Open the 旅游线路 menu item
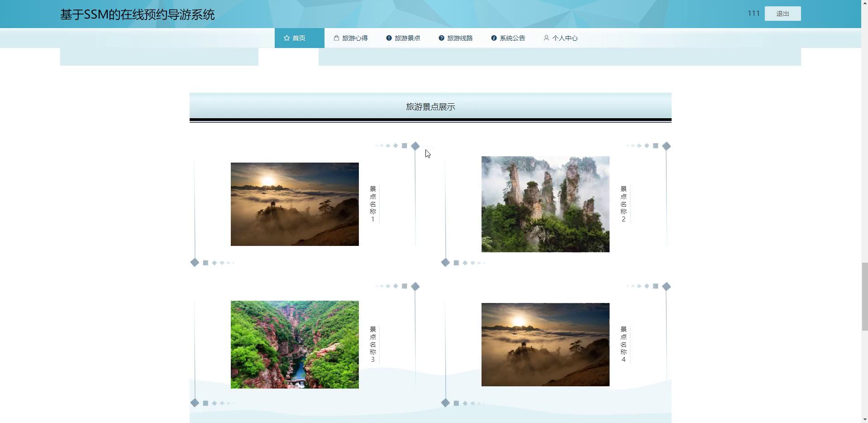This screenshot has height=423, width=868. point(456,38)
